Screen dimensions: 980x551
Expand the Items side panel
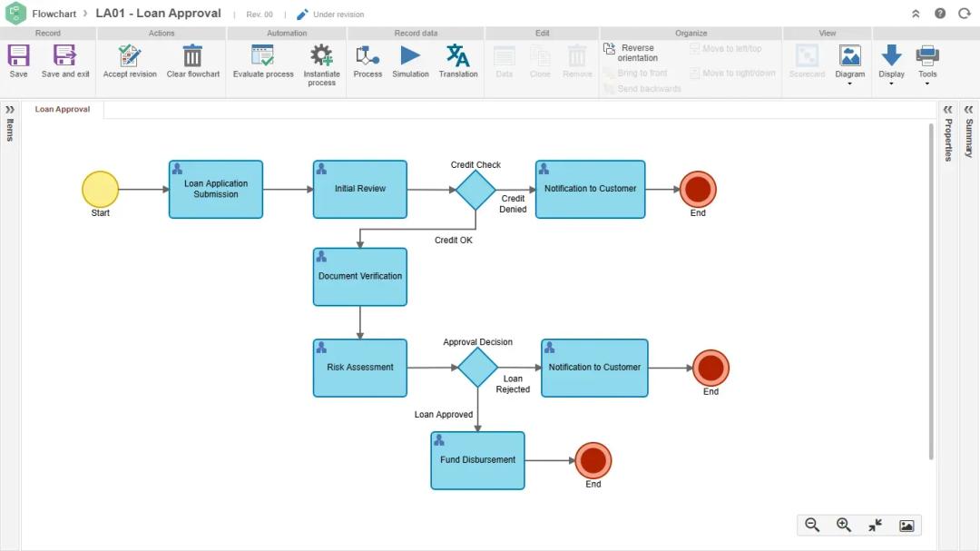(x=10, y=110)
